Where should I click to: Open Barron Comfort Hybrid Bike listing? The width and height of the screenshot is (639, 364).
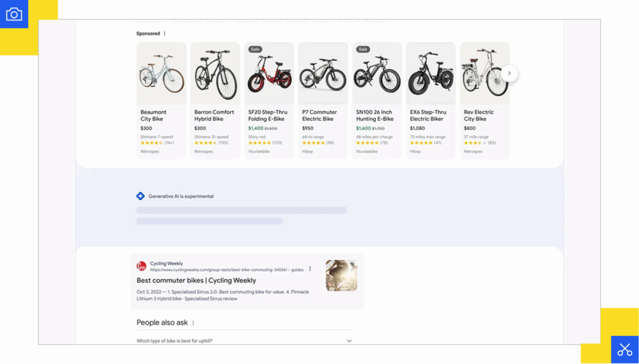coord(214,115)
